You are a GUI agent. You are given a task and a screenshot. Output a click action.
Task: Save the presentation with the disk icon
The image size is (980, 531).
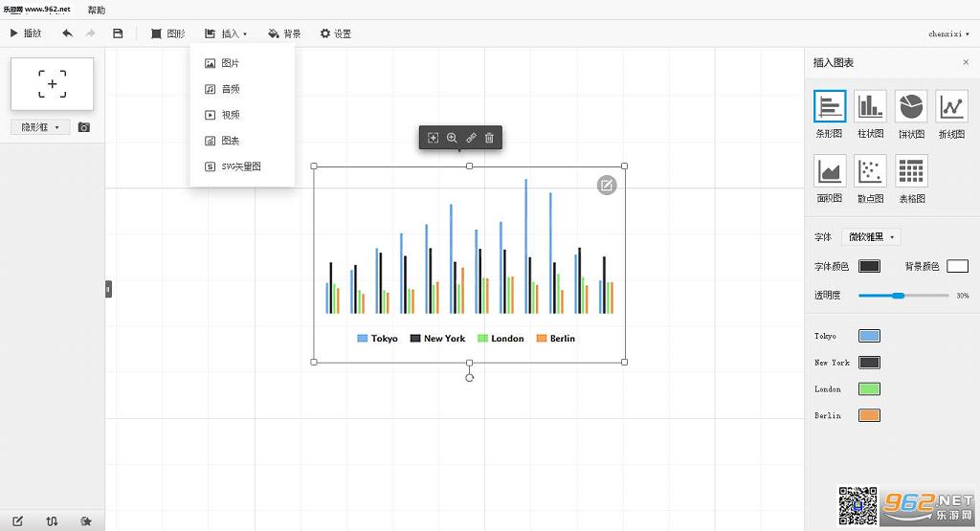[x=118, y=33]
